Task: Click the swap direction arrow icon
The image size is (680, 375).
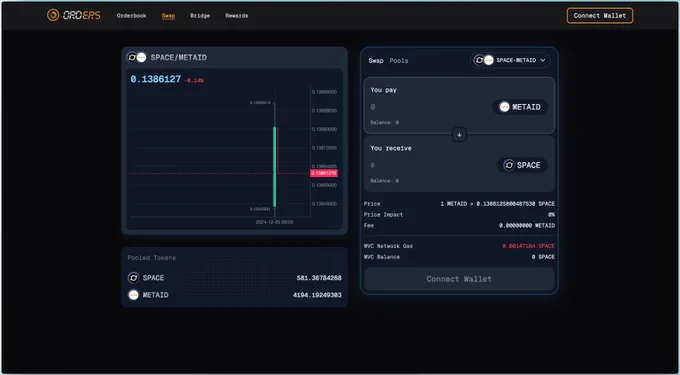Action: point(459,134)
